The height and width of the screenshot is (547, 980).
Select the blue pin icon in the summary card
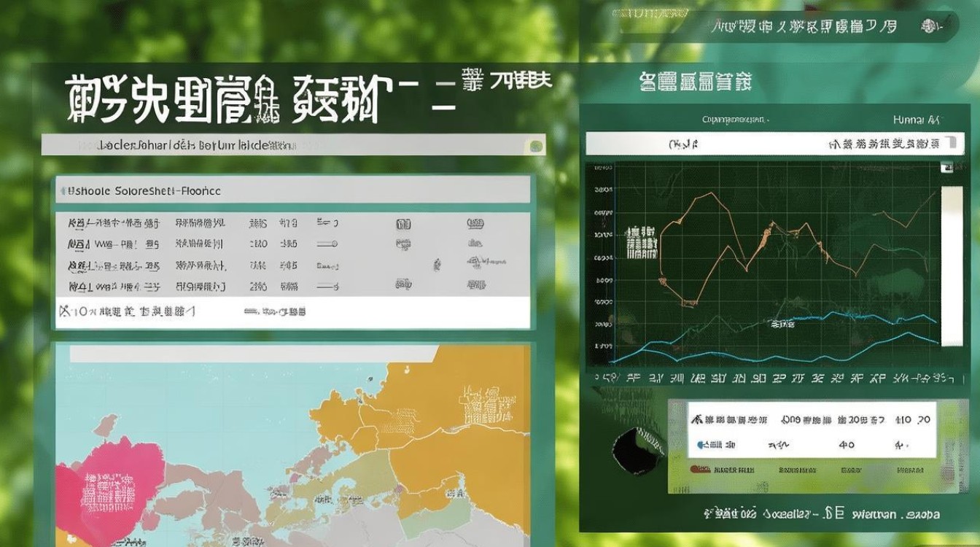[x=699, y=445]
